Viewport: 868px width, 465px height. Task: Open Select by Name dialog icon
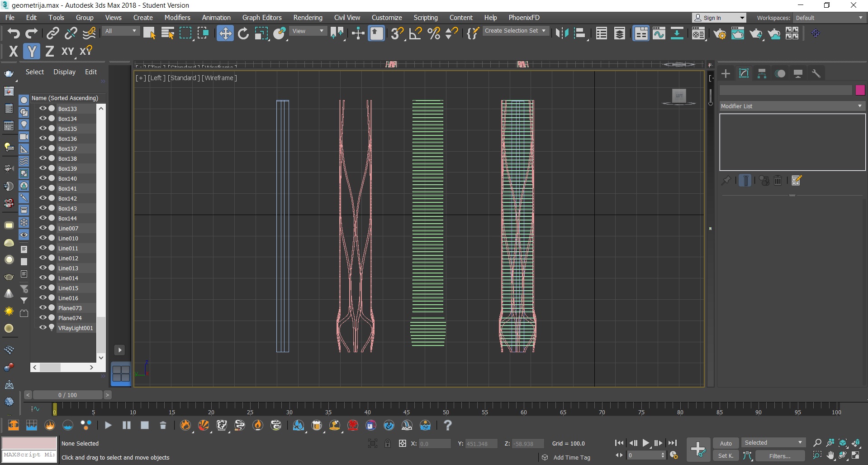pos(168,34)
